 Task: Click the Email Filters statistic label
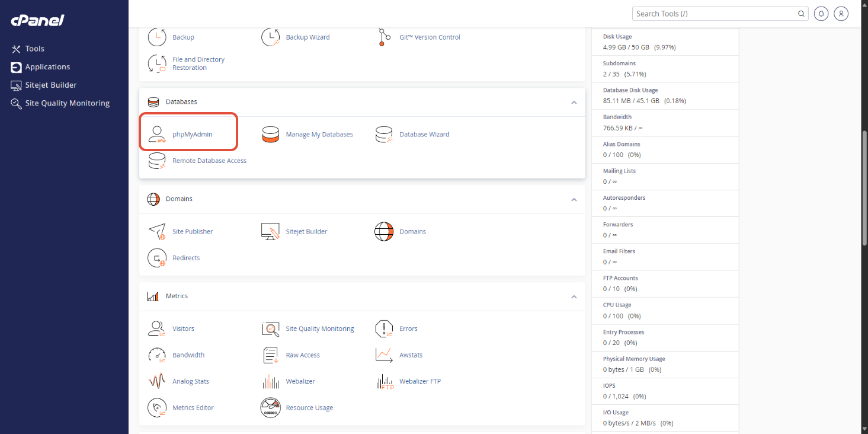point(619,251)
